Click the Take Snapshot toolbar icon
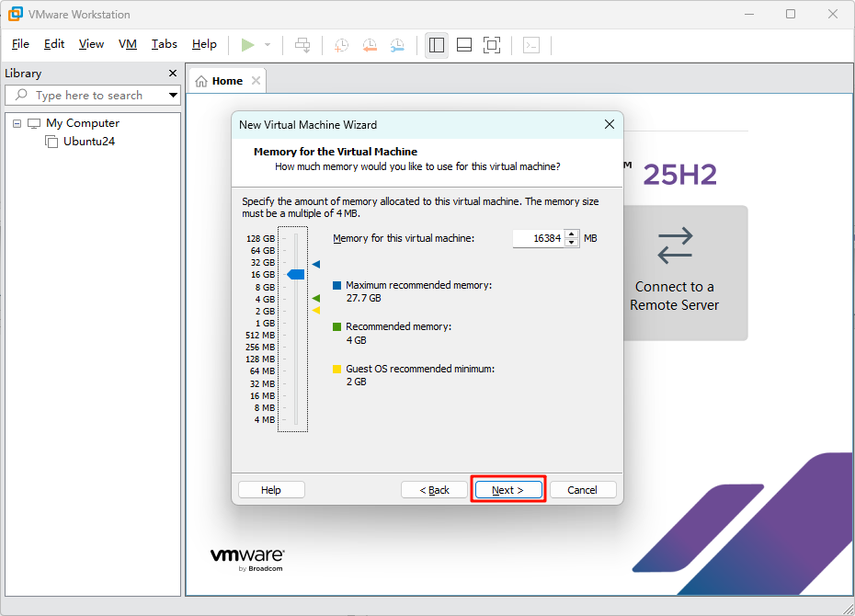The width and height of the screenshot is (855, 616). pos(341,45)
